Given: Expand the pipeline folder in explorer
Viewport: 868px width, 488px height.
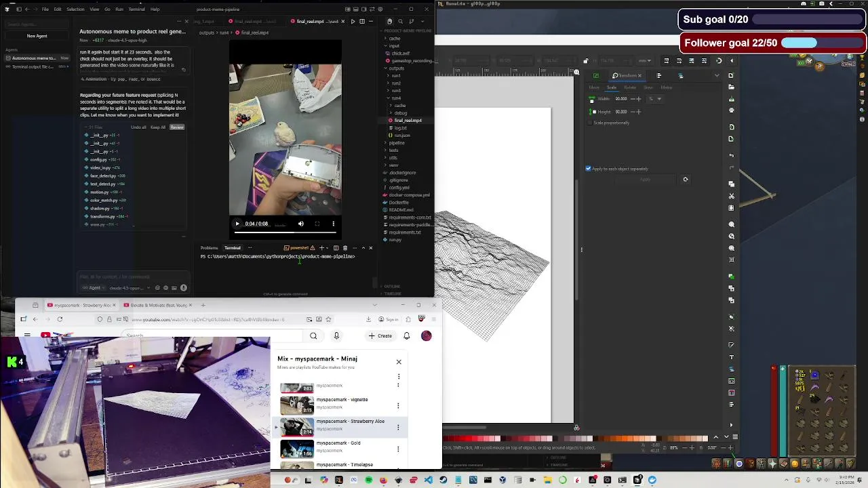Looking at the screenshot, I should (397, 143).
